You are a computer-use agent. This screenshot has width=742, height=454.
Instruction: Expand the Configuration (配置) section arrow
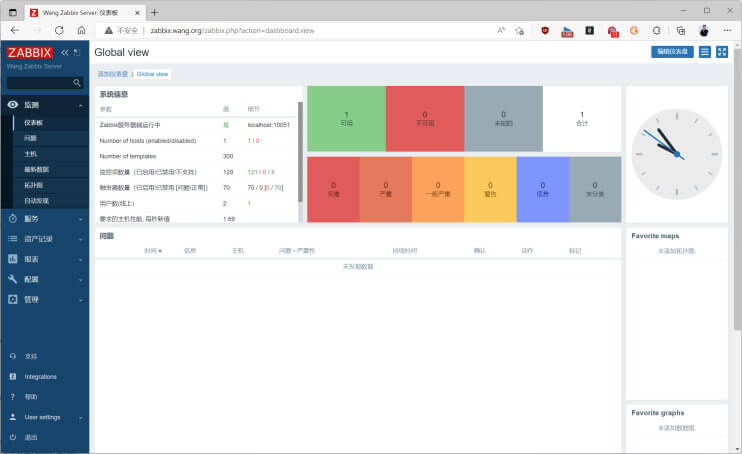(x=80, y=280)
